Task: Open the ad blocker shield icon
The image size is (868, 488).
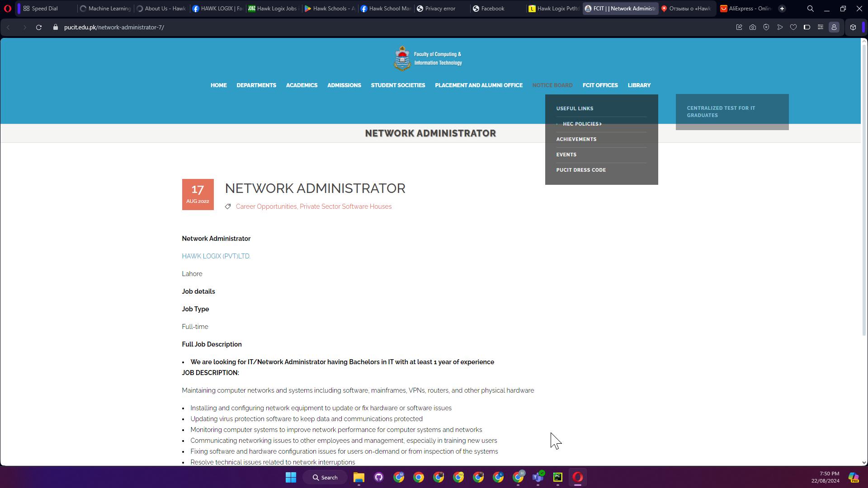Action: pyautogui.click(x=766, y=27)
